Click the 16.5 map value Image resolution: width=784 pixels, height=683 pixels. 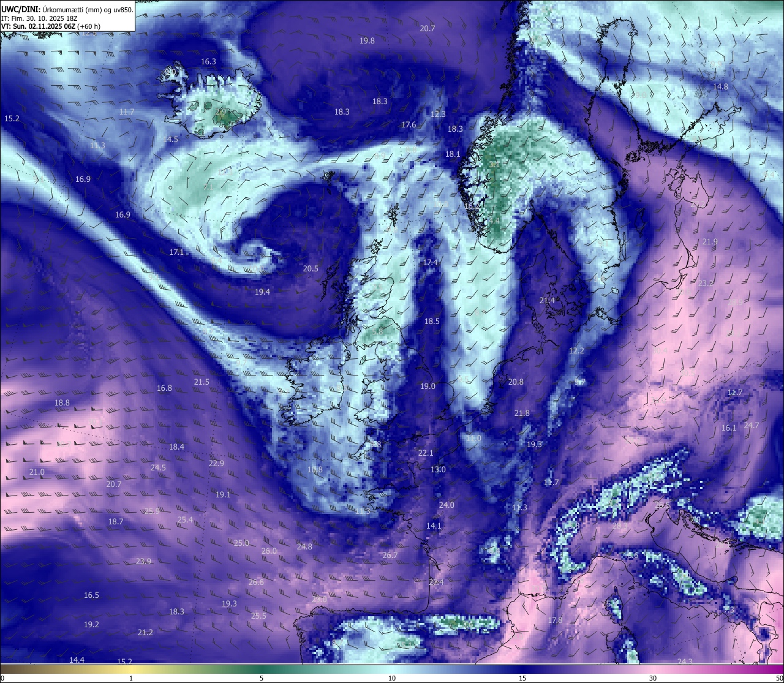click(x=91, y=595)
